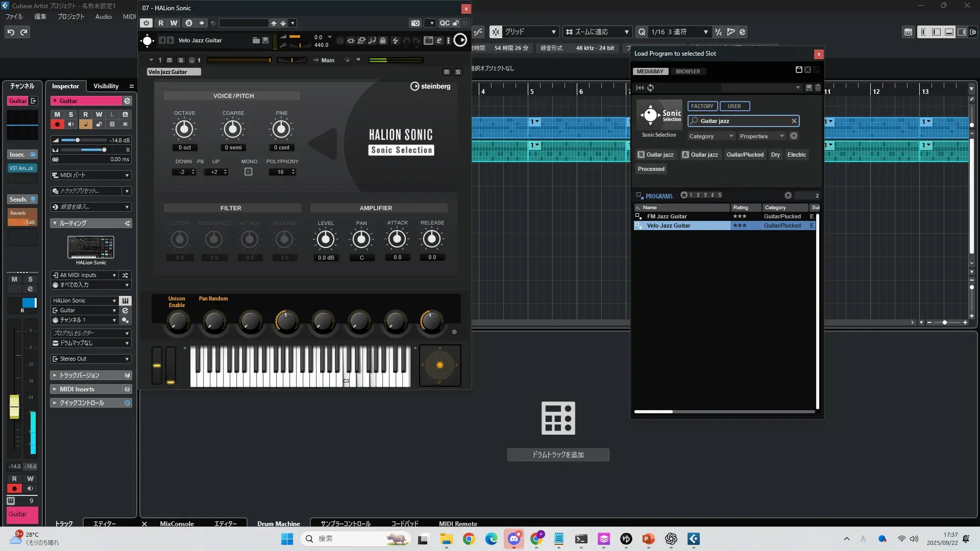Enable the MONO checkbox
980x551 pixels.
[x=249, y=172]
